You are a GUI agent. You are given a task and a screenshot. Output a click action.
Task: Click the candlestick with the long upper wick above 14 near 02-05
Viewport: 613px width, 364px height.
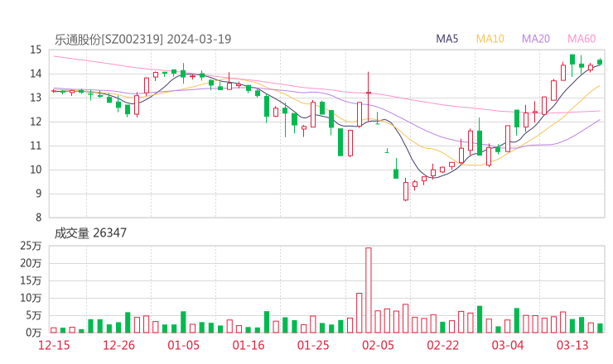click(x=369, y=98)
